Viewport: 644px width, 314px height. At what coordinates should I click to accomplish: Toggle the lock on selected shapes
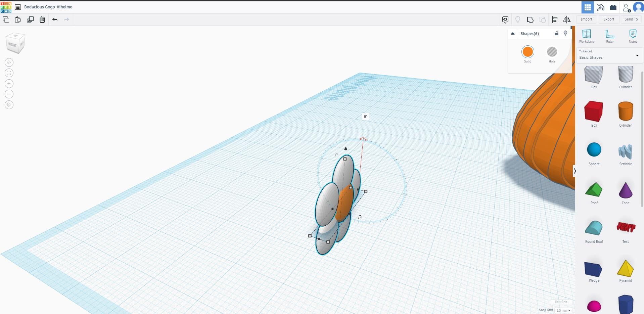pyautogui.click(x=556, y=33)
